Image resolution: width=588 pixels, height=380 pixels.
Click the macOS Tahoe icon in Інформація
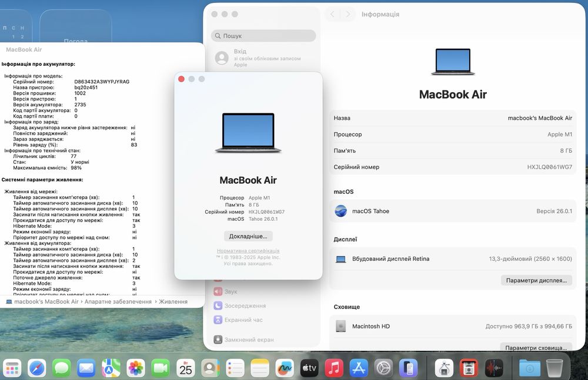[340, 211]
